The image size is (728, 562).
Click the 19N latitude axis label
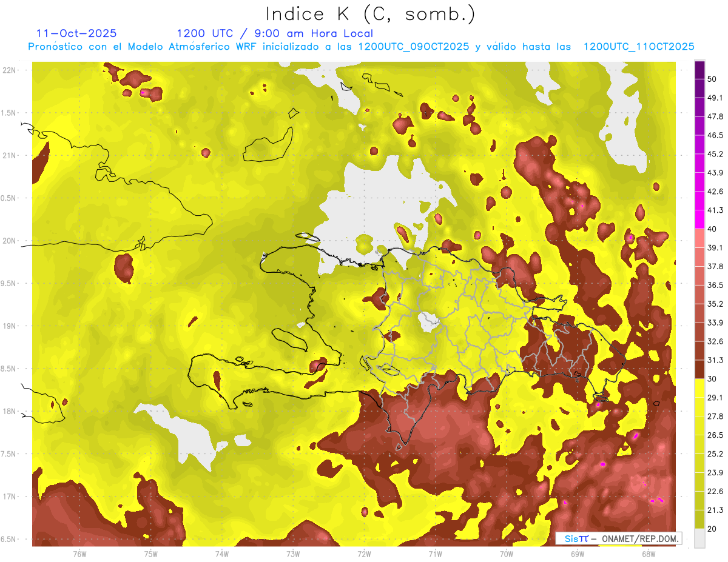[10, 326]
